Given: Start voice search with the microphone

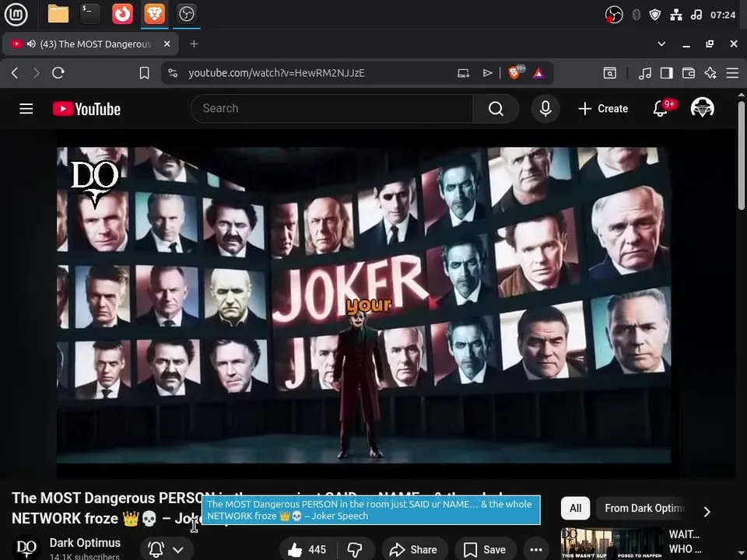Looking at the screenshot, I should pyautogui.click(x=545, y=109).
